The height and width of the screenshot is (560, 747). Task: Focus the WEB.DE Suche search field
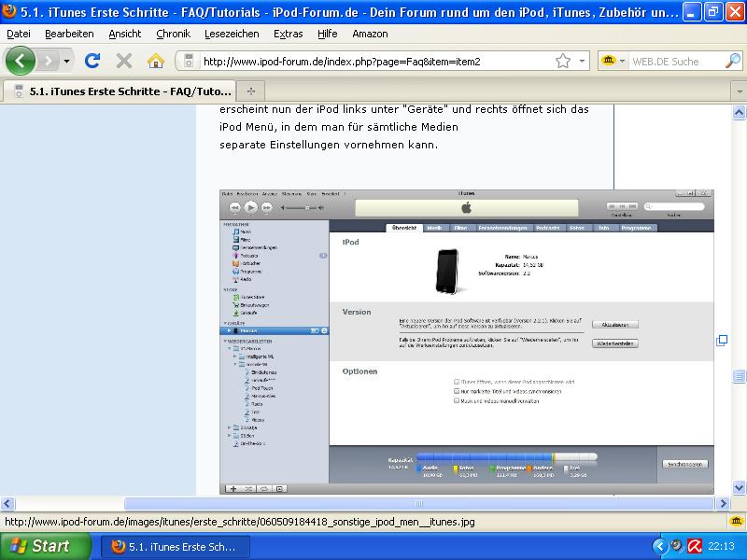click(675, 61)
